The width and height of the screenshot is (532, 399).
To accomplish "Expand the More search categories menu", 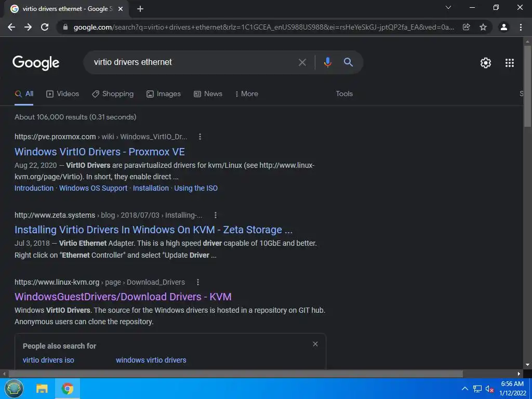I will coord(247,94).
